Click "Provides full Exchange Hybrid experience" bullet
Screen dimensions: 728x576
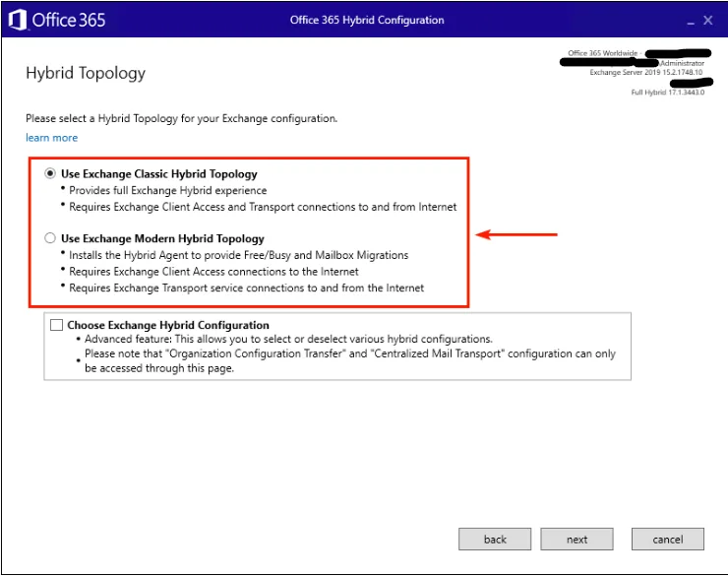pyautogui.click(x=167, y=190)
